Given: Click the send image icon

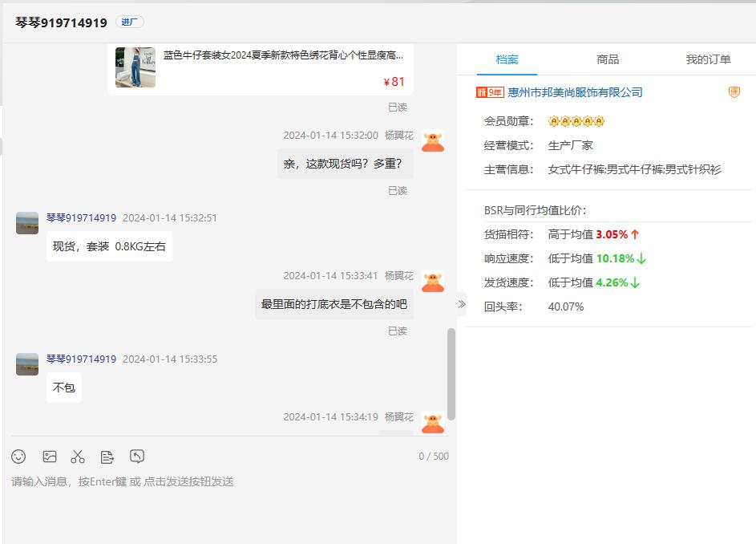Looking at the screenshot, I should [50, 457].
